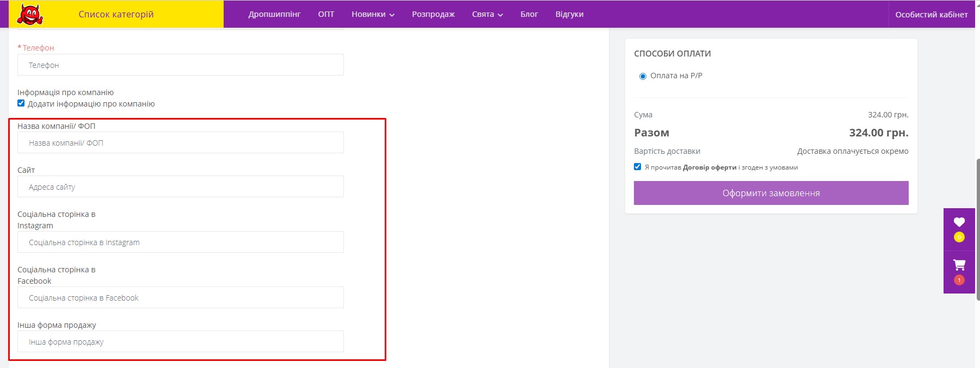The height and width of the screenshot is (368, 980).
Task: Open the 'Список категорій' category list
Action: click(116, 14)
